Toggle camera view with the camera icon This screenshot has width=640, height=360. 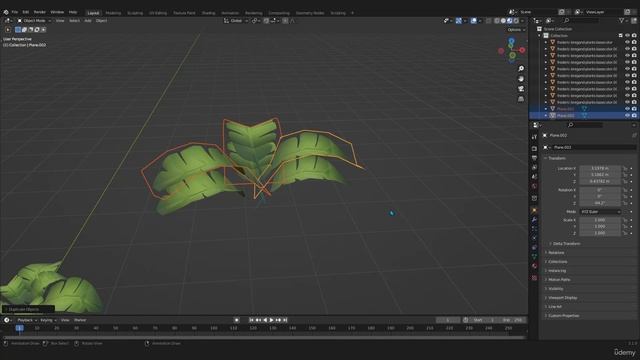pos(521,89)
